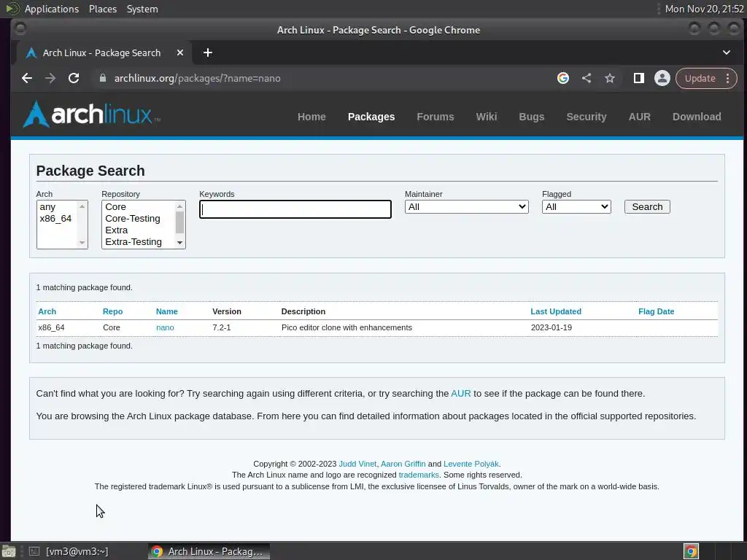
Task: Click 'Pico editor clone with enhancements' description
Action: point(347,327)
